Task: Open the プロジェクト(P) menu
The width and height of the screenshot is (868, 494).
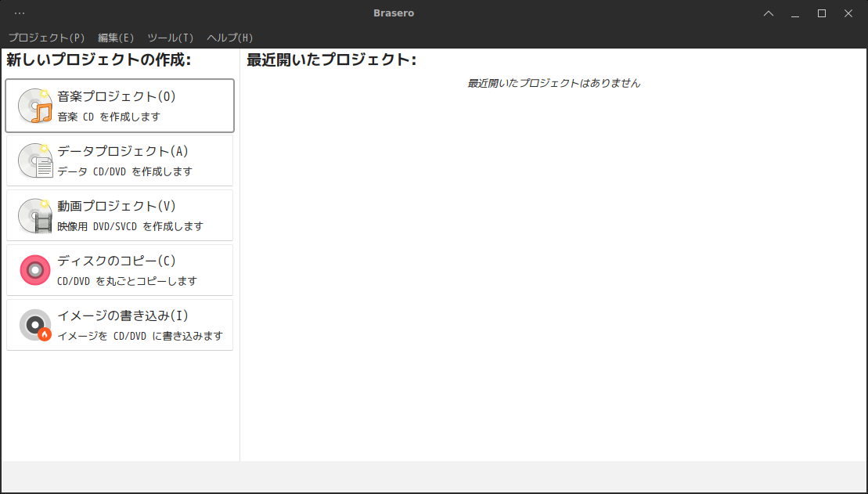Action: pos(46,38)
